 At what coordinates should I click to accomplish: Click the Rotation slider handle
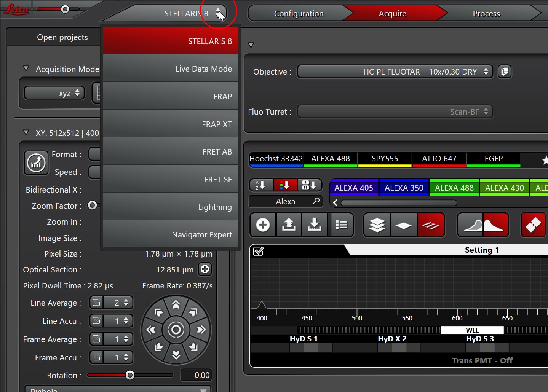pyautogui.click(x=130, y=375)
